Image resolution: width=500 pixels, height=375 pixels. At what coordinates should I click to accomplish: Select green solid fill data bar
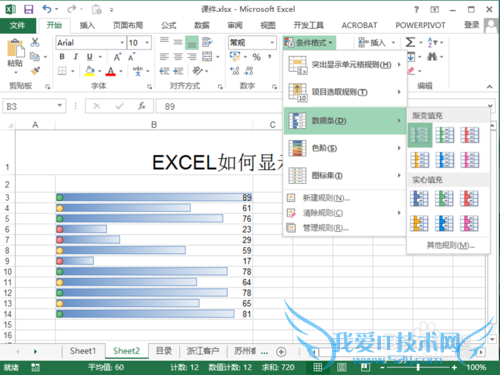tap(444, 198)
